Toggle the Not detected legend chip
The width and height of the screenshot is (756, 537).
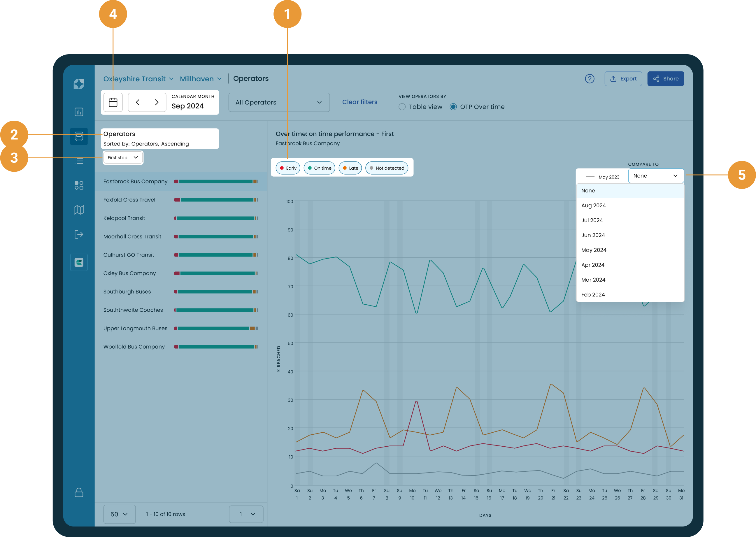point(387,168)
